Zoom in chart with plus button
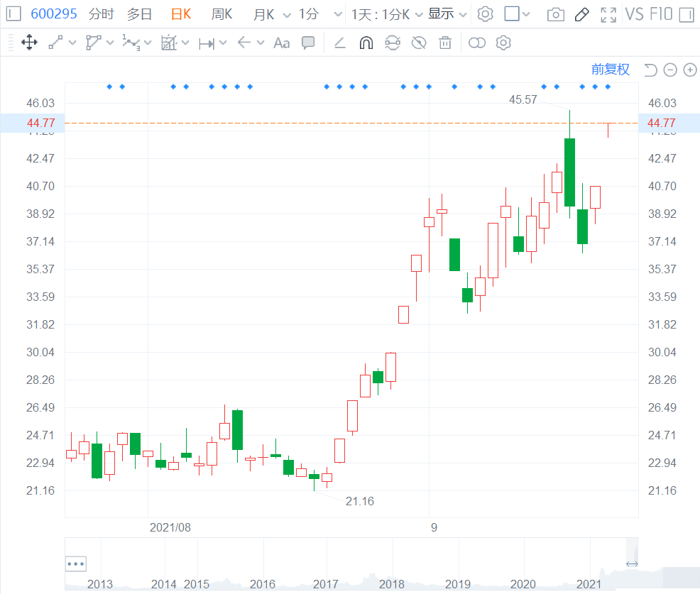This screenshot has width=700, height=594. (690, 70)
